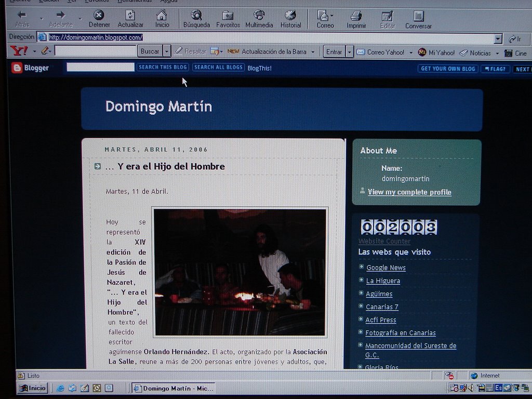The height and width of the screenshot is (399, 532).
Task: Click the Yahoo toolbar search field
Action: click(96, 51)
